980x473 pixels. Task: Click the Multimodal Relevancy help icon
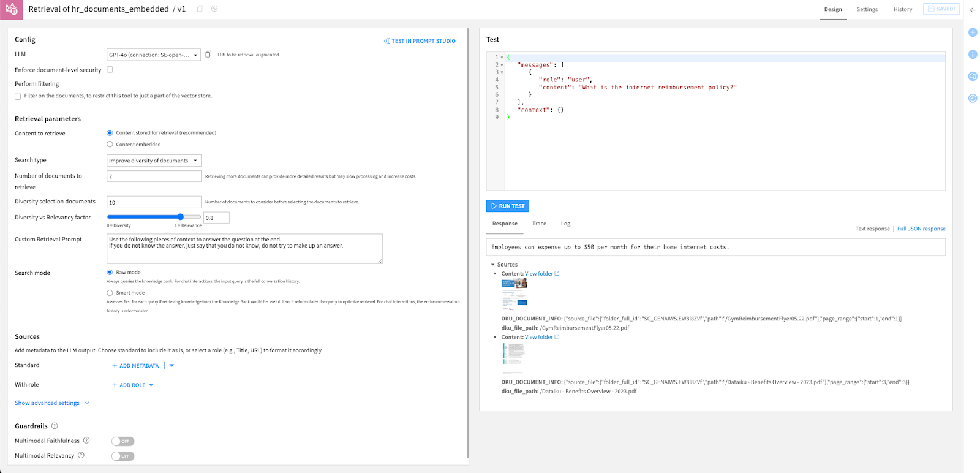81,455
